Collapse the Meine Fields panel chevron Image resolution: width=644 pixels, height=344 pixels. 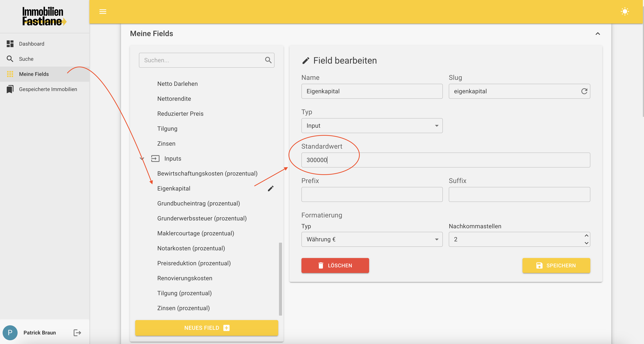click(597, 33)
